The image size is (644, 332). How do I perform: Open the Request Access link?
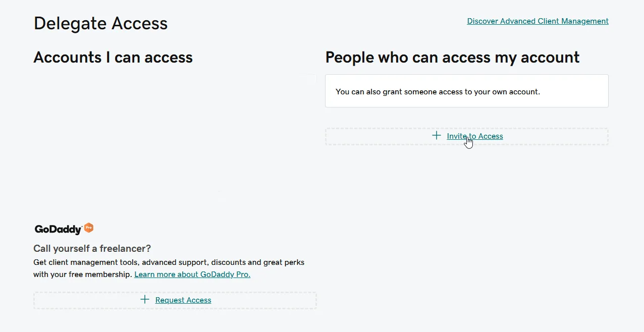click(183, 300)
